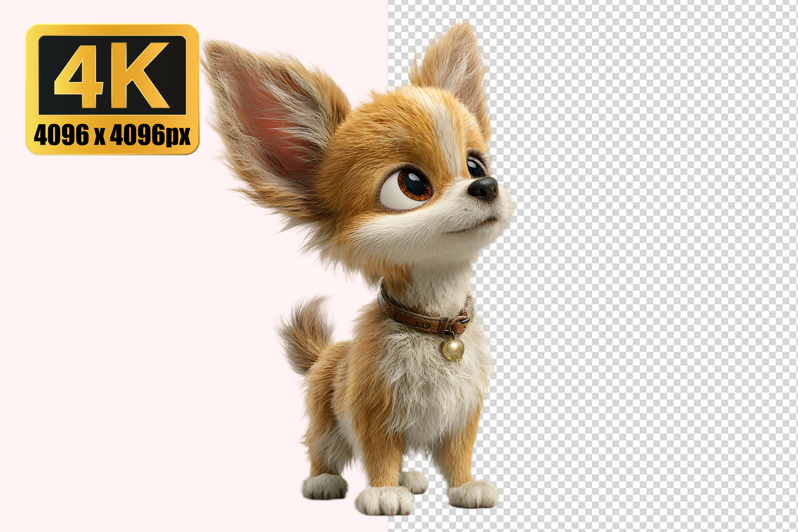Click the gold 4K badge text
The width and height of the screenshot is (798, 532).
(x=112, y=76)
